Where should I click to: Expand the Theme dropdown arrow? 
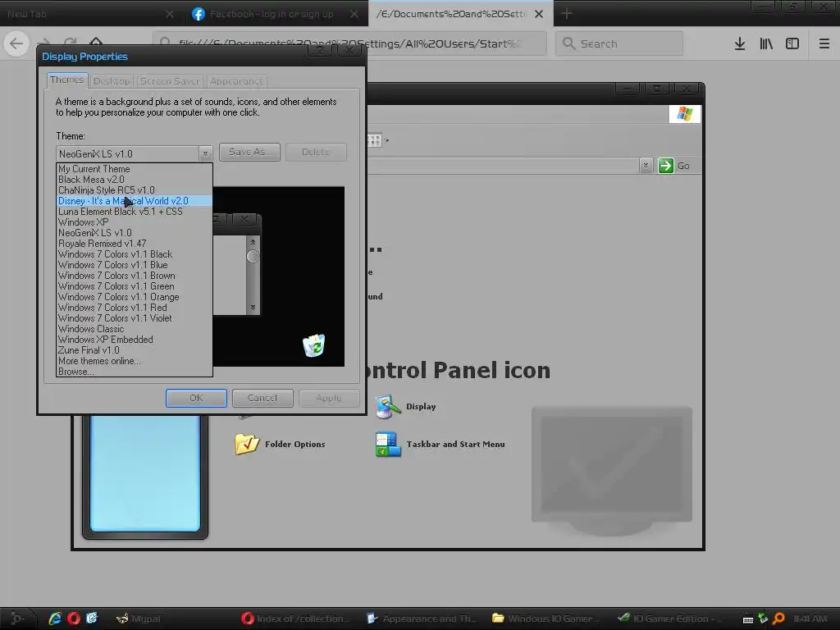(x=204, y=153)
